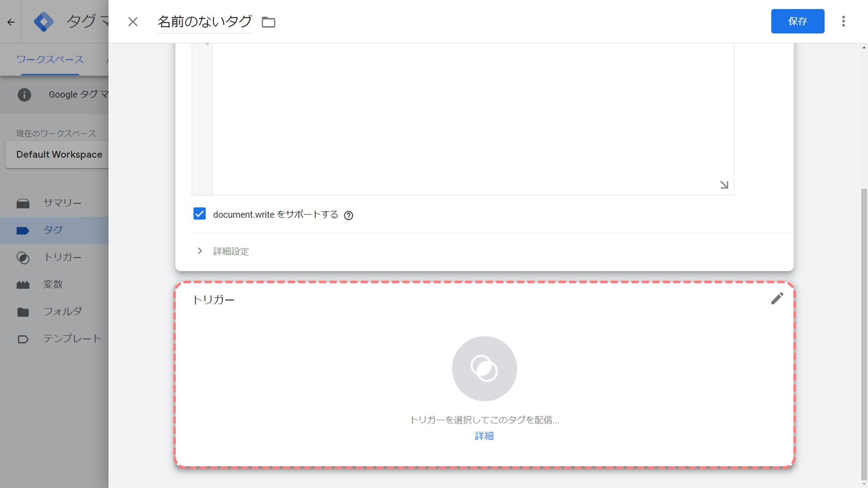Image resolution: width=868 pixels, height=488 pixels.
Task: Open トリガー in the sidebar
Action: pyautogui.click(x=54, y=257)
